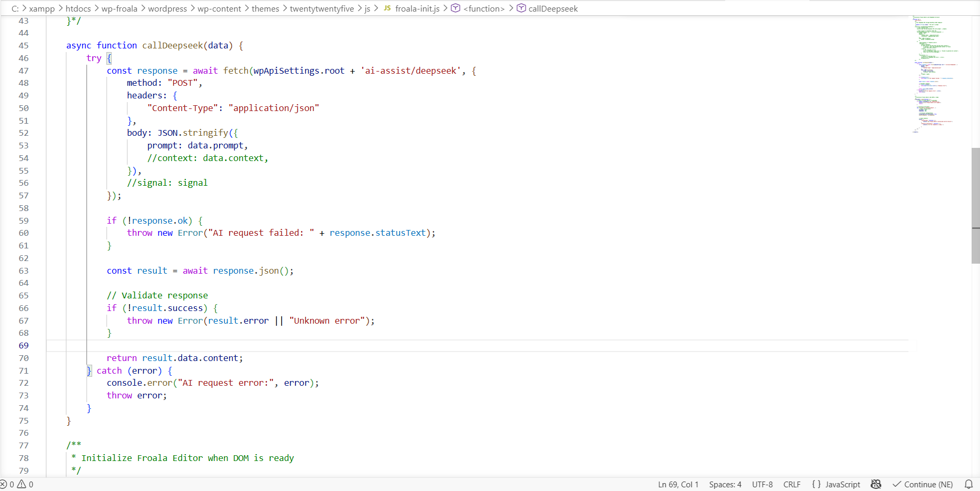
Task: Click response.statusText on line 60
Action: [x=378, y=233]
